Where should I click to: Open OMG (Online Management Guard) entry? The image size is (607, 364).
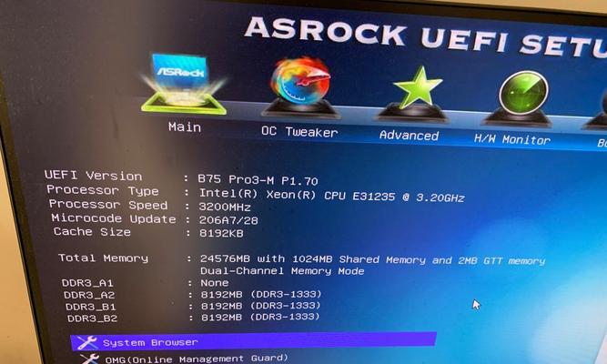click(x=197, y=359)
